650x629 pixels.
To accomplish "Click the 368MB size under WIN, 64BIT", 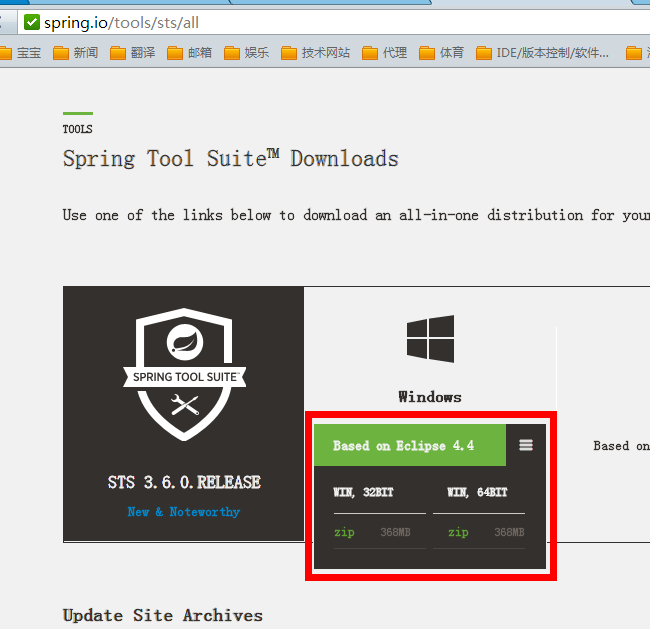I will click(x=509, y=532).
